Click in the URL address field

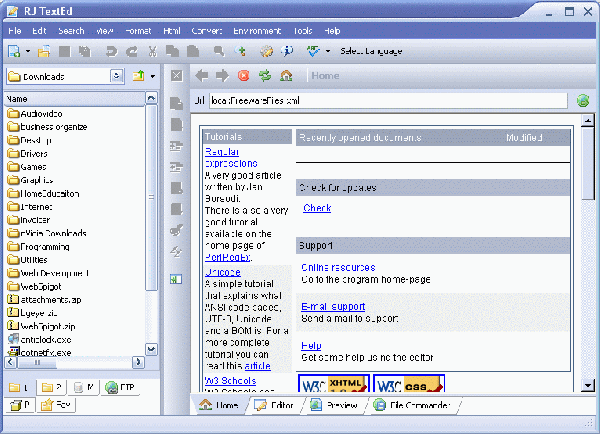pyautogui.click(x=390, y=101)
